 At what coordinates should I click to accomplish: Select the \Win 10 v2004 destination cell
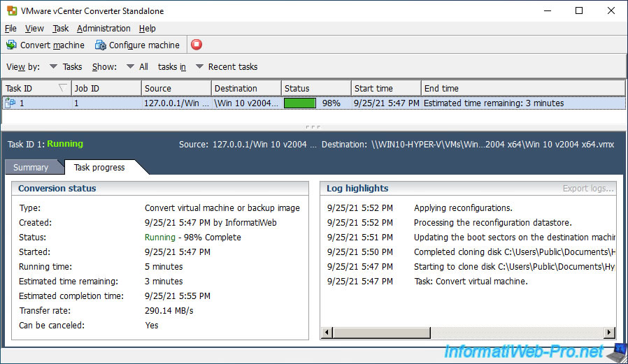tap(246, 103)
